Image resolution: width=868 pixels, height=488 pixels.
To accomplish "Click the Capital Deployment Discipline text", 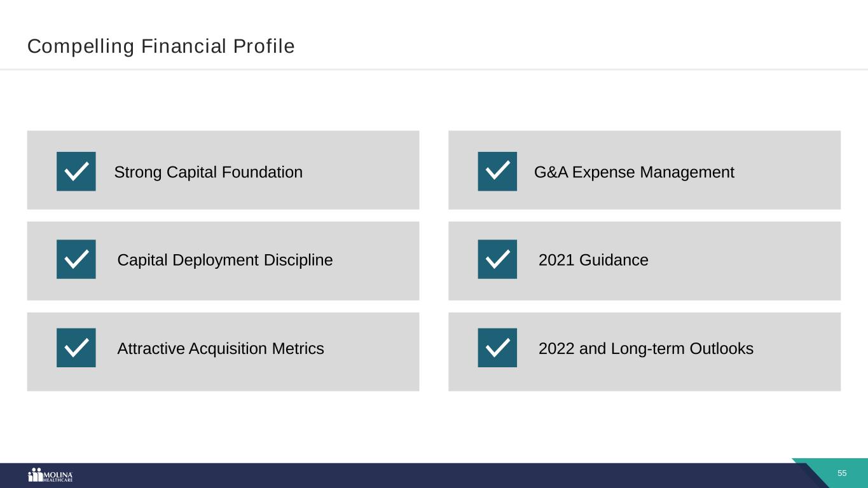I will pos(225,260).
